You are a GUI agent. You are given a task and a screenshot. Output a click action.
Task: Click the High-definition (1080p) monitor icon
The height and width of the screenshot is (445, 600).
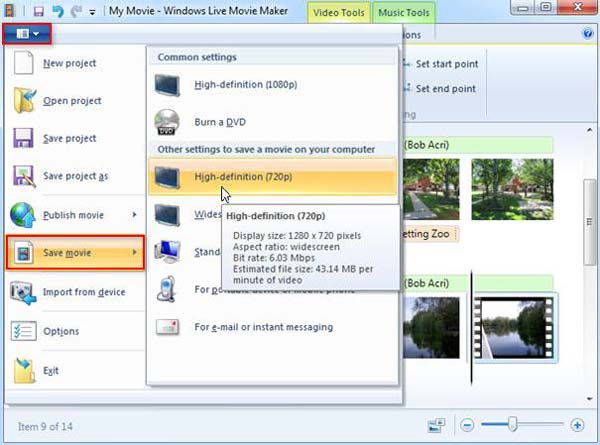[x=167, y=85]
